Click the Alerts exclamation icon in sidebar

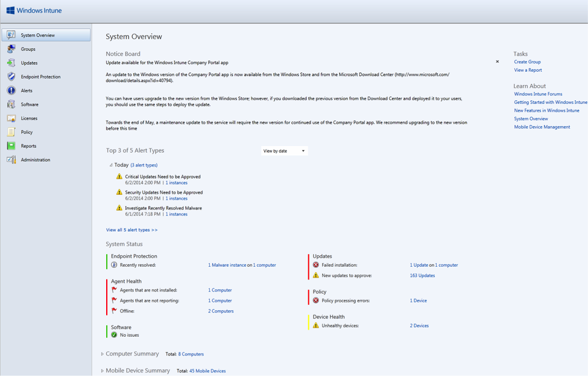click(x=11, y=91)
